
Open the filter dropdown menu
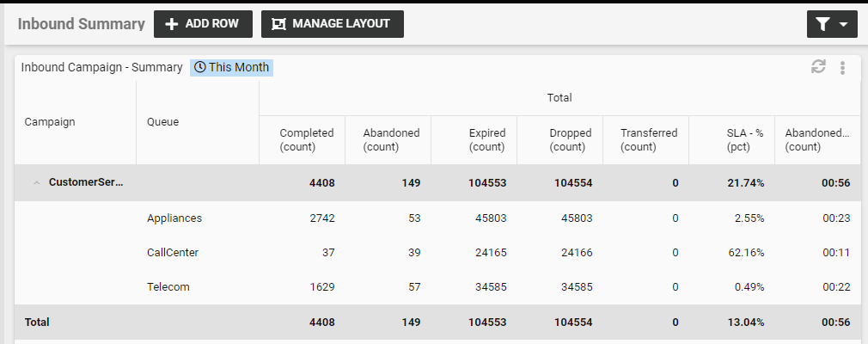[x=832, y=24]
